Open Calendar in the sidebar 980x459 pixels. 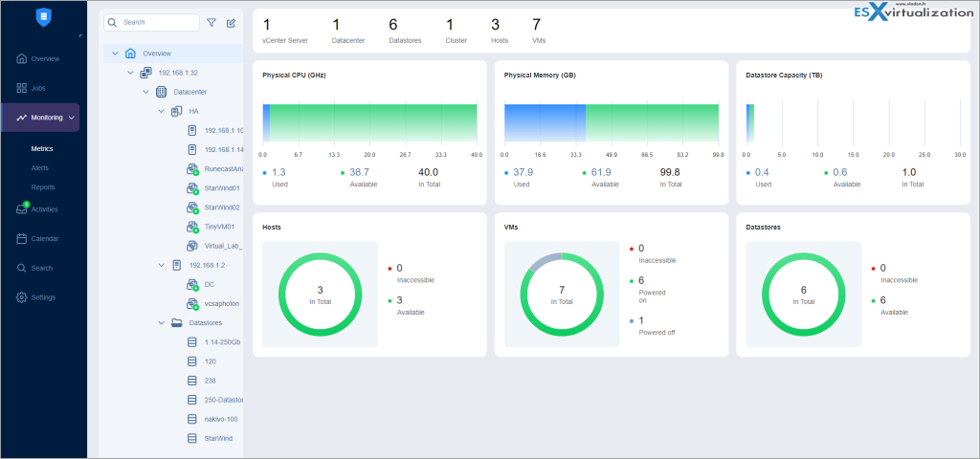click(38, 239)
